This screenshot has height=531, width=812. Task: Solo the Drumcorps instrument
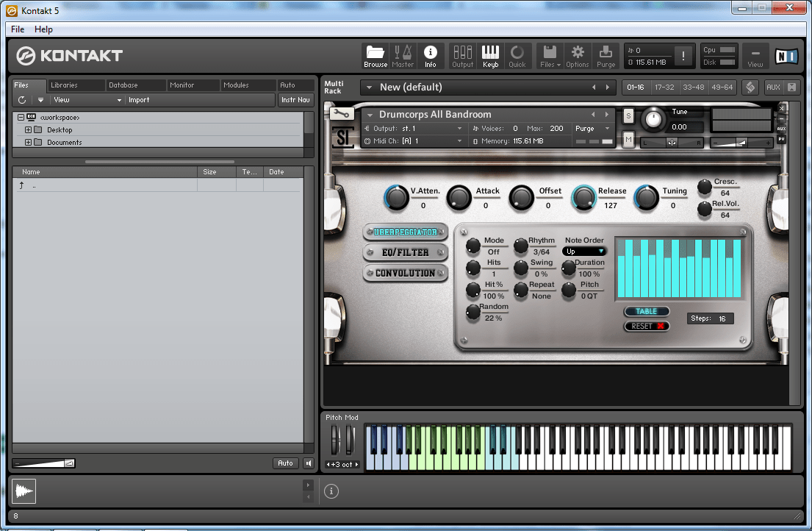click(x=628, y=115)
